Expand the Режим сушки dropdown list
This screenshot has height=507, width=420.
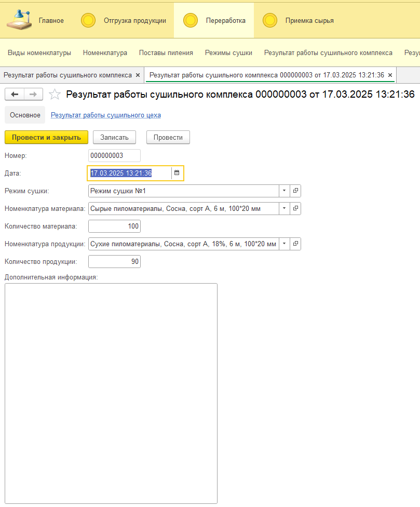click(x=284, y=191)
